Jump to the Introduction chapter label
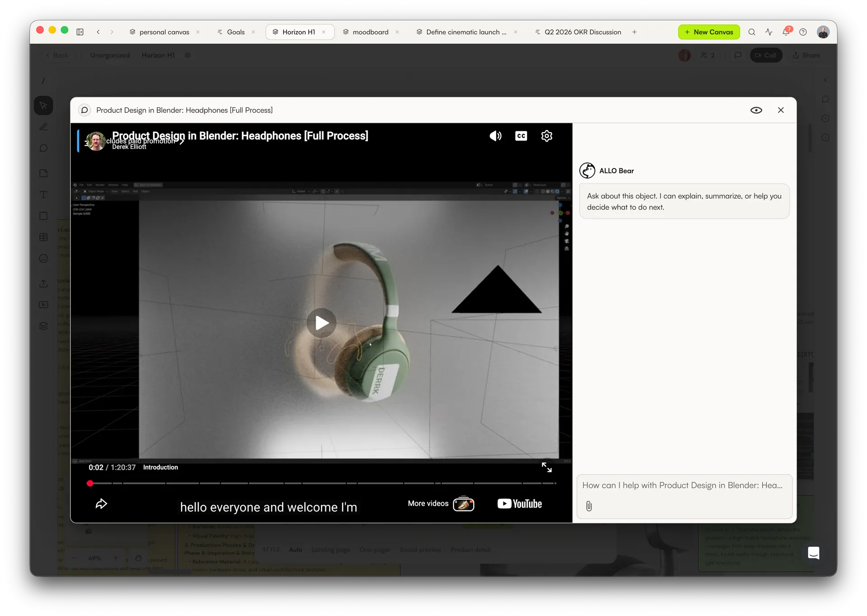The height and width of the screenshot is (616, 867). coord(160,468)
